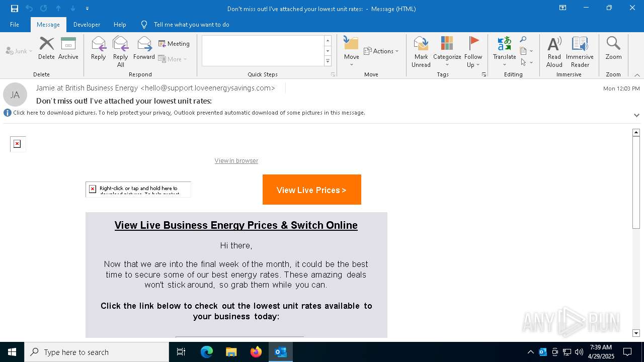Screen dimensions: 644x362
Task: Open the Actions dropdown menu
Action: [x=381, y=51]
